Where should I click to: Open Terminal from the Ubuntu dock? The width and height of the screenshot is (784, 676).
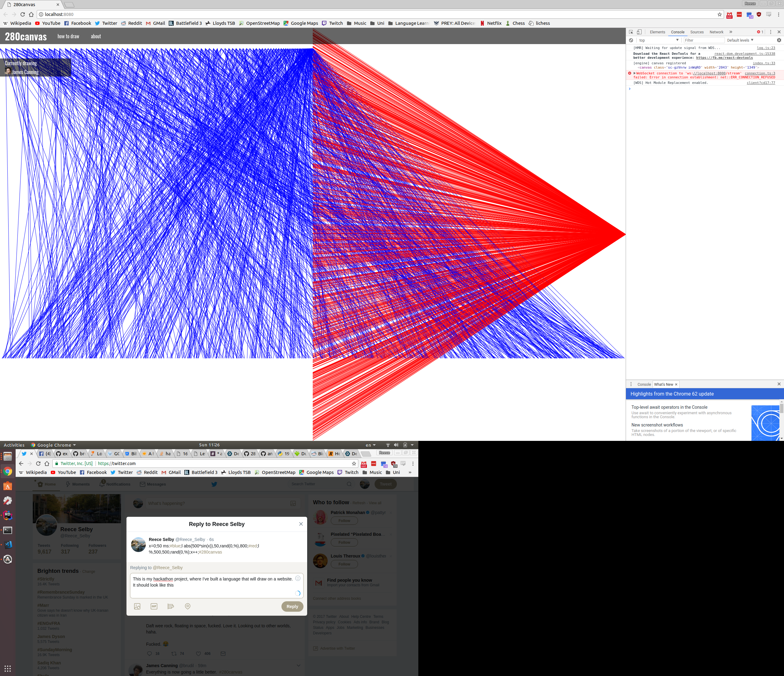[x=8, y=530]
